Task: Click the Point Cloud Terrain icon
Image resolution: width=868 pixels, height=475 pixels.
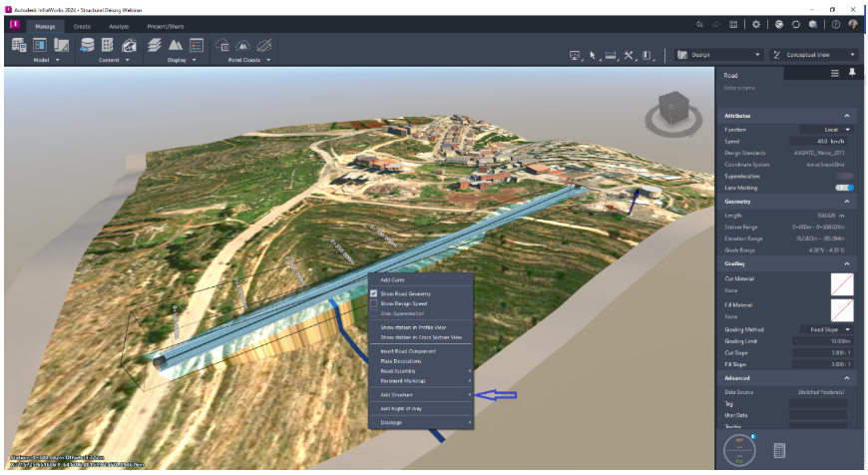Action: coord(243,45)
